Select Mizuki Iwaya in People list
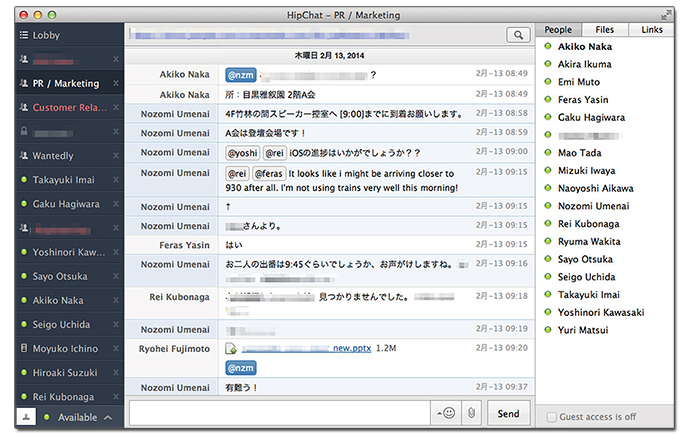The image size is (690, 435). pyautogui.click(x=587, y=170)
